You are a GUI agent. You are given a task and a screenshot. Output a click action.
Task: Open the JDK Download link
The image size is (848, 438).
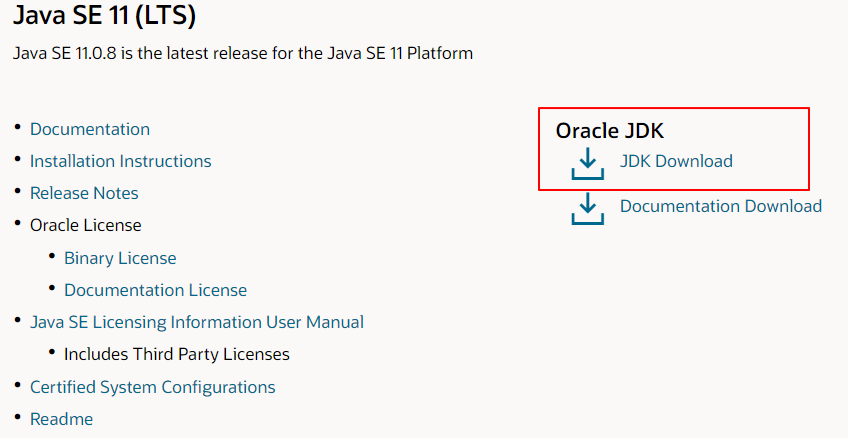tap(676, 161)
